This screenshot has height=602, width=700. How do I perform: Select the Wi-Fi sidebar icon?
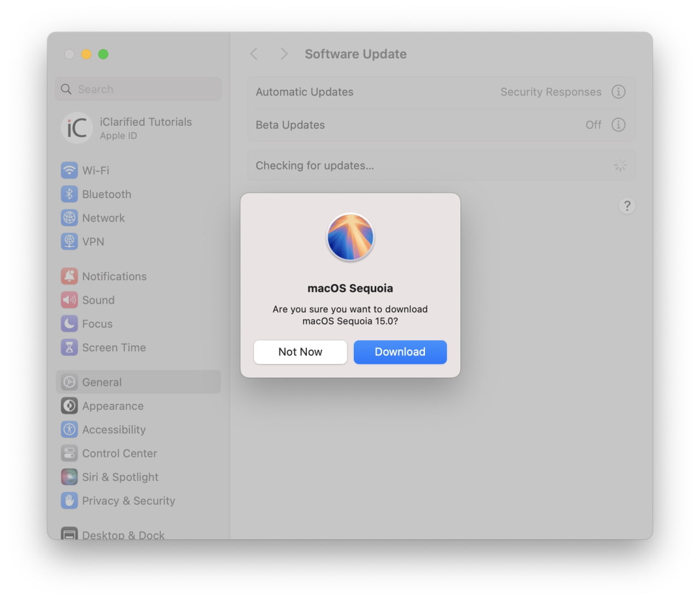coord(69,170)
